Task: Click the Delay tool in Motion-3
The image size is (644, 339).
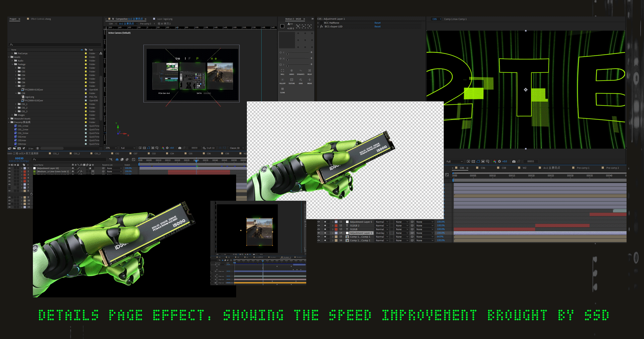Action: tap(310, 71)
